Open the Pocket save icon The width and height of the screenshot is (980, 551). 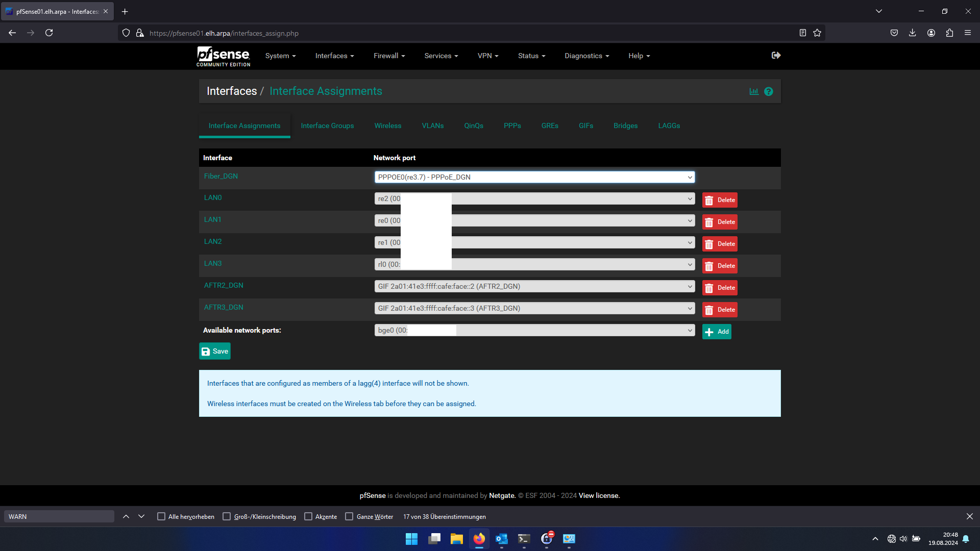pyautogui.click(x=894, y=33)
